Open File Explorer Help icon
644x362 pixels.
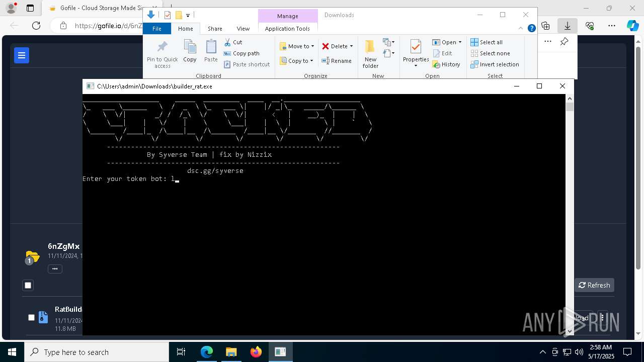pyautogui.click(x=531, y=28)
